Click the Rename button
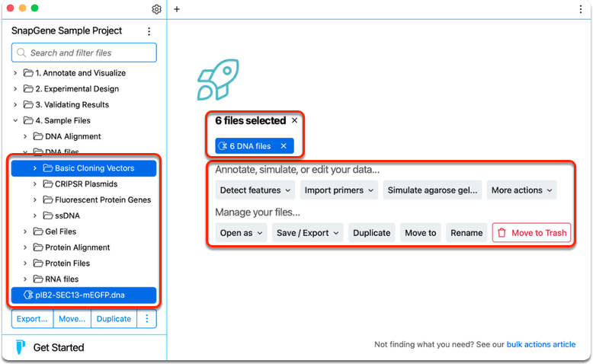Screen dimensions: 593x364 coord(466,233)
